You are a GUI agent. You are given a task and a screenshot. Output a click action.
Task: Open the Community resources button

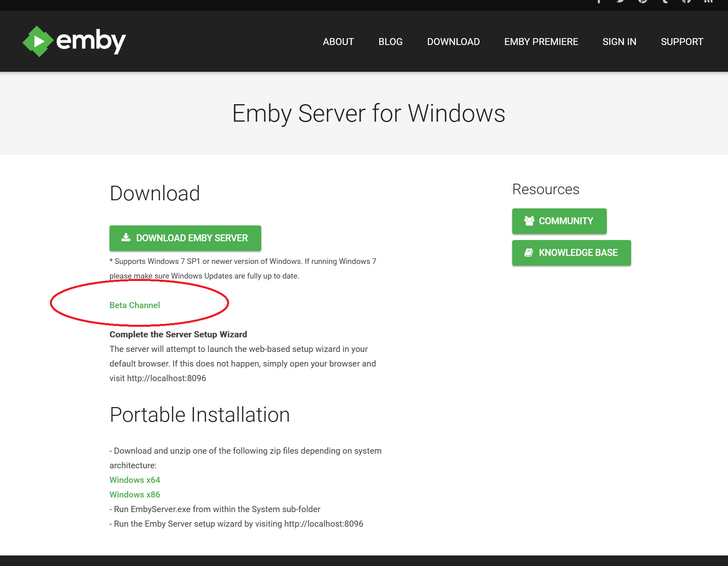[x=559, y=221]
